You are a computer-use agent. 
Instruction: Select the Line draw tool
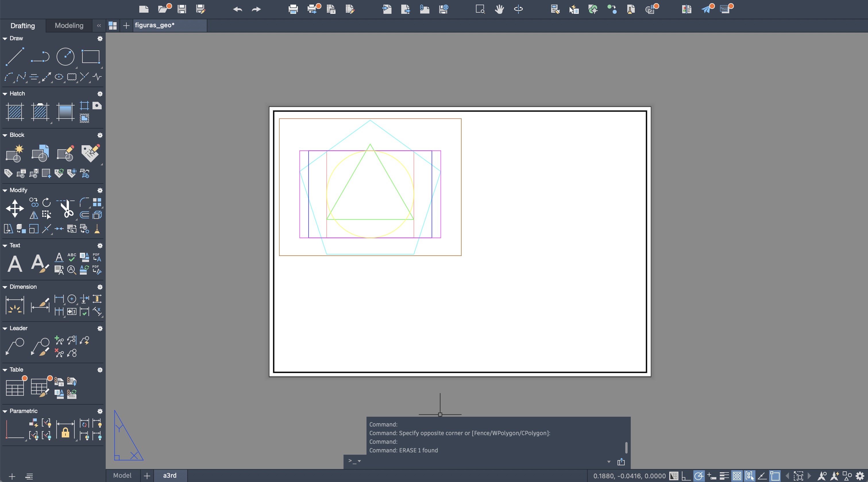coord(15,56)
